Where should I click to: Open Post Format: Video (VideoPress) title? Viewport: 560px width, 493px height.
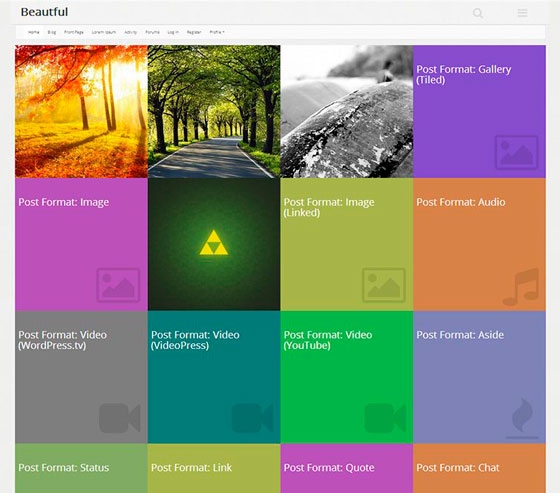click(195, 340)
